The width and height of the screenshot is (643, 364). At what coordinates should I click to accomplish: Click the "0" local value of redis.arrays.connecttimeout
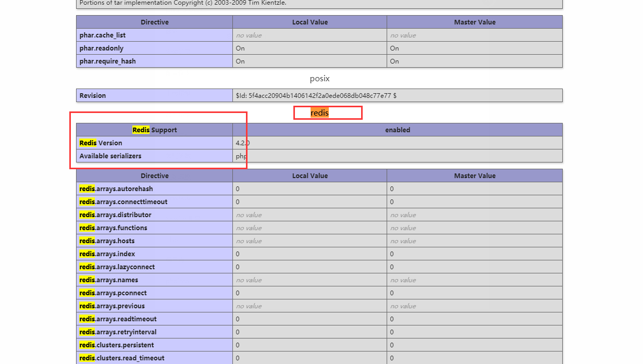238,202
